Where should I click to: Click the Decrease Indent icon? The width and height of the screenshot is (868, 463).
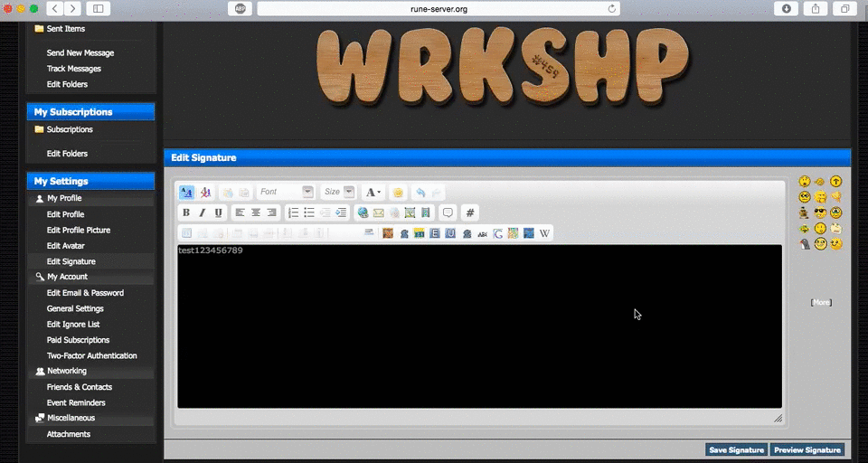pyautogui.click(x=325, y=213)
